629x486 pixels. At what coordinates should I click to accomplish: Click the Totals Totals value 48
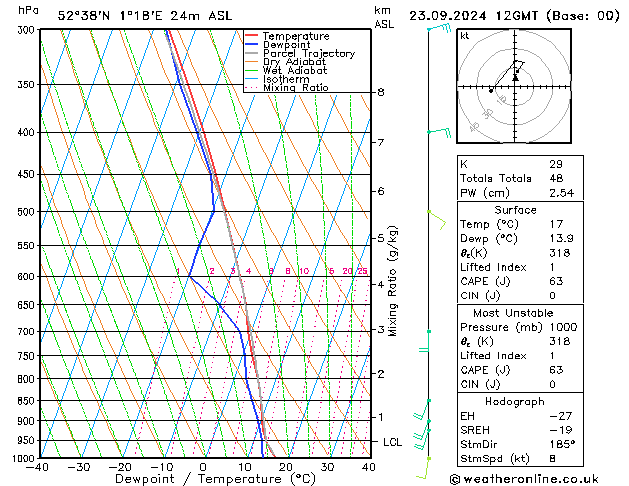pos(556,178)
